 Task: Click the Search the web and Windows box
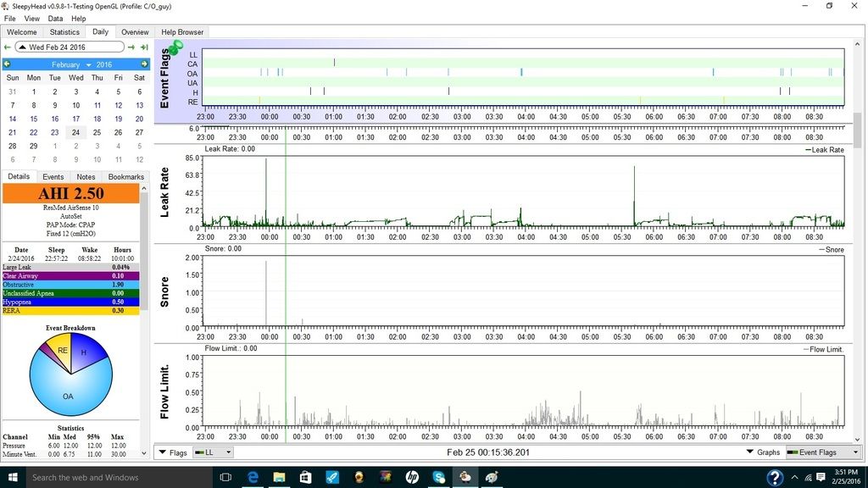[119, 477]
